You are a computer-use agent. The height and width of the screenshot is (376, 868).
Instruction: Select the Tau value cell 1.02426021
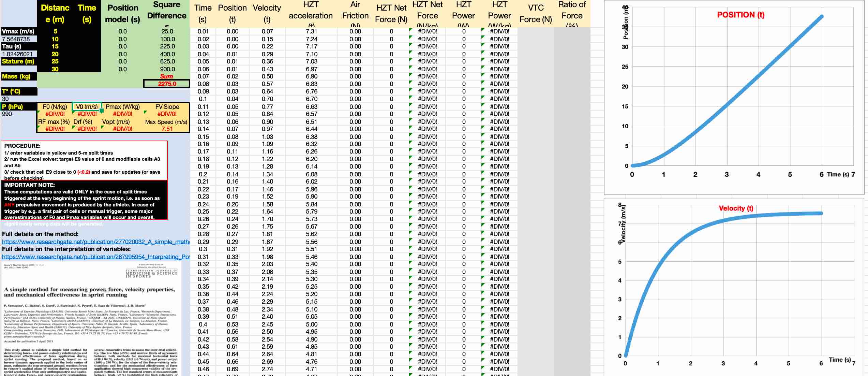[18, 54]
